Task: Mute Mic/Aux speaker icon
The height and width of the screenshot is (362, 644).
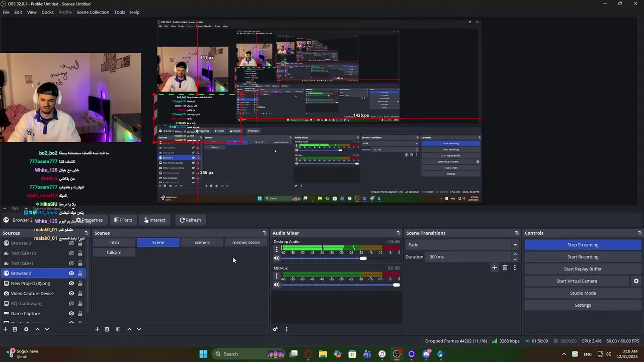Action: pos(277,285)
